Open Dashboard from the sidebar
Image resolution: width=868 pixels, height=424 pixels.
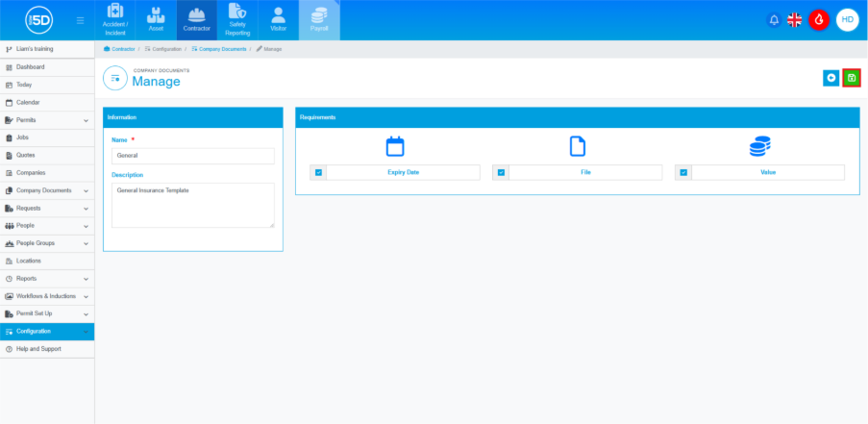[x=31, y=67]
